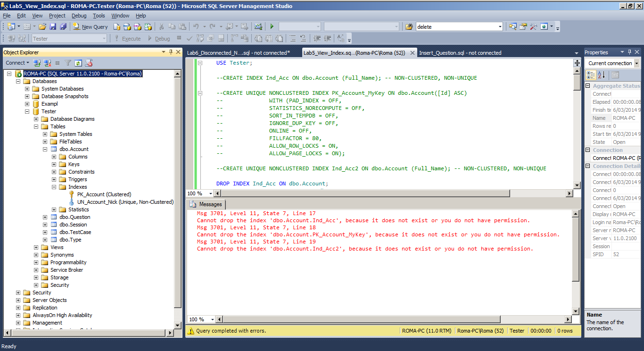Click the Alphabetical sort icon in Properties
644x351 pixels.
(602, 75)
